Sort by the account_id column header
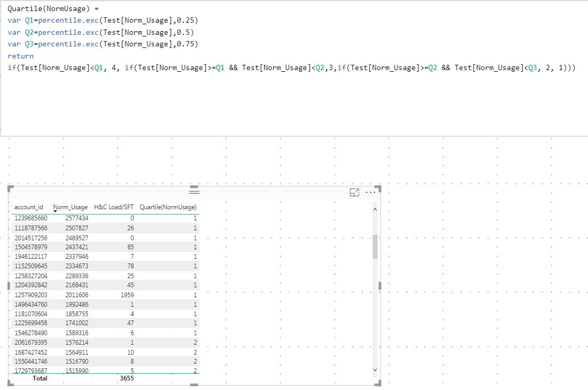588x390 pixels. (29, 207)
